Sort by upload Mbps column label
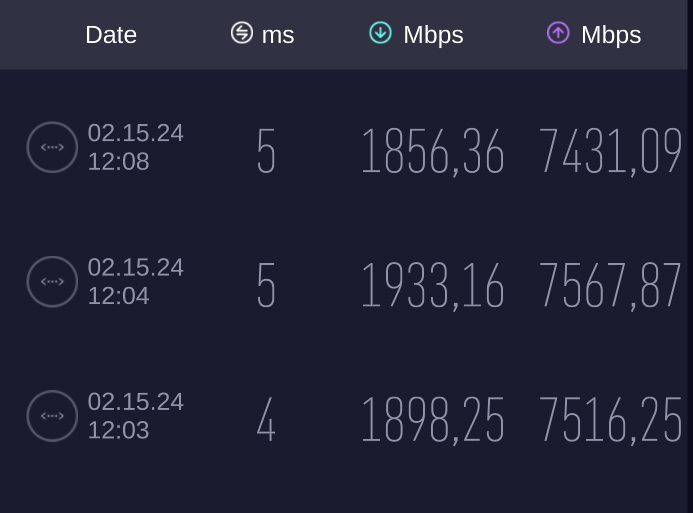 tap(611, 35)
